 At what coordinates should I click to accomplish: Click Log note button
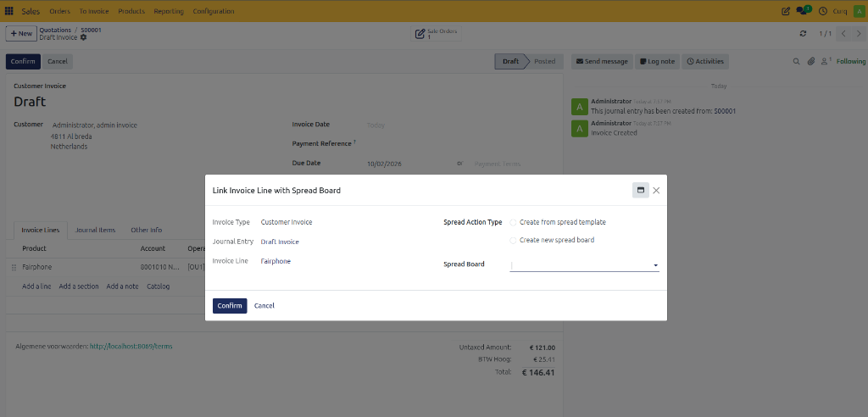(x=658, y=62)
